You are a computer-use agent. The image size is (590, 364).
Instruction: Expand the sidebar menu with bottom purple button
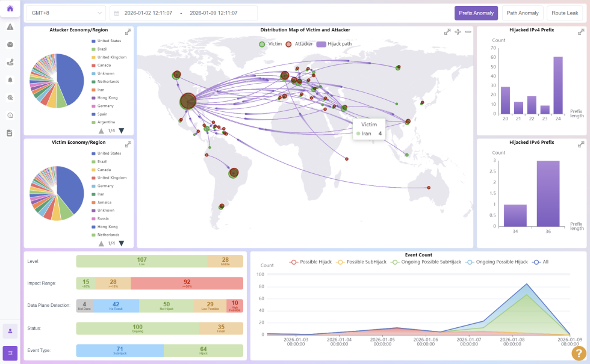pyautogui.click(x=10, y=353)
